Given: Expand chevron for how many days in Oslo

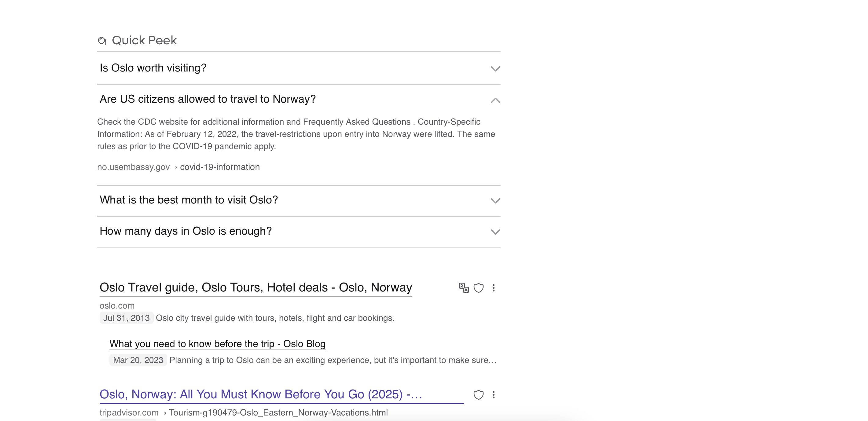Looking at the screenshot, I should (495, 232).
